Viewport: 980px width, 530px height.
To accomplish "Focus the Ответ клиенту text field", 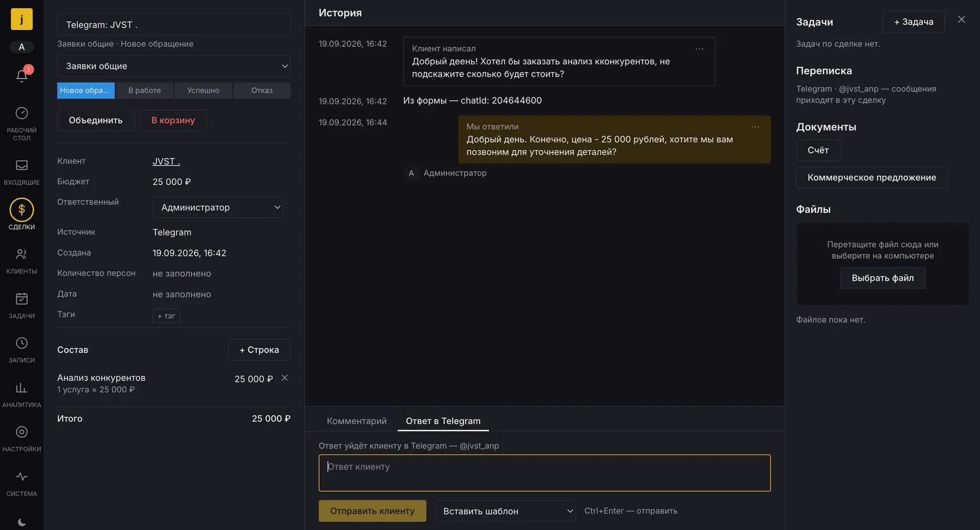I will (x=544, y=473).
